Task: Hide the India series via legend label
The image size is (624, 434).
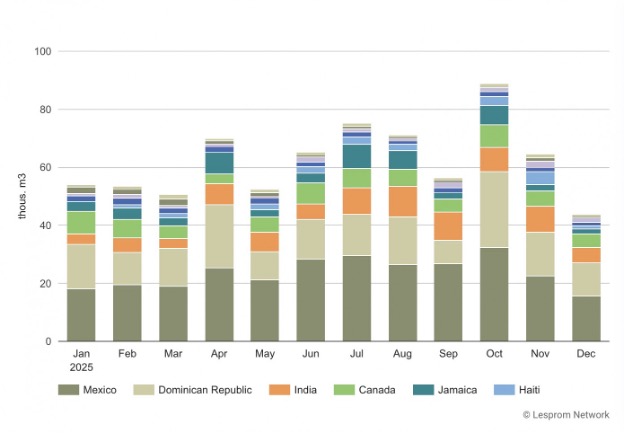Action: (x=304, y=389)
